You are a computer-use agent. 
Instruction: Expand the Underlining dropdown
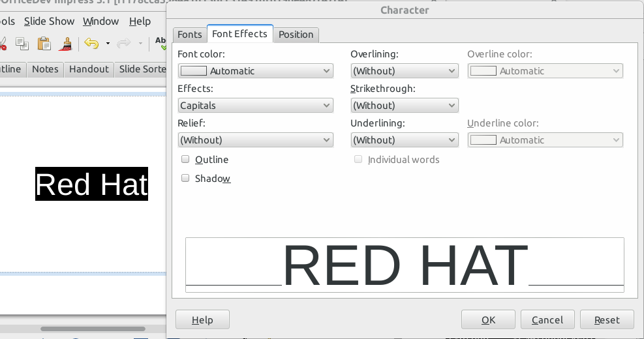pyautogui.click(x=405, y=140)
